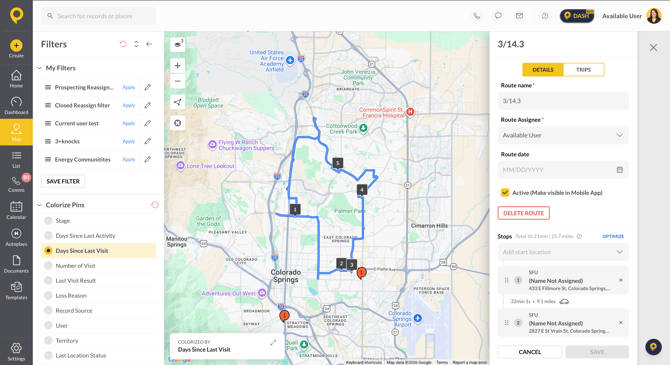
Task: Click the map layers icon
Action: (x=177, y=44)
